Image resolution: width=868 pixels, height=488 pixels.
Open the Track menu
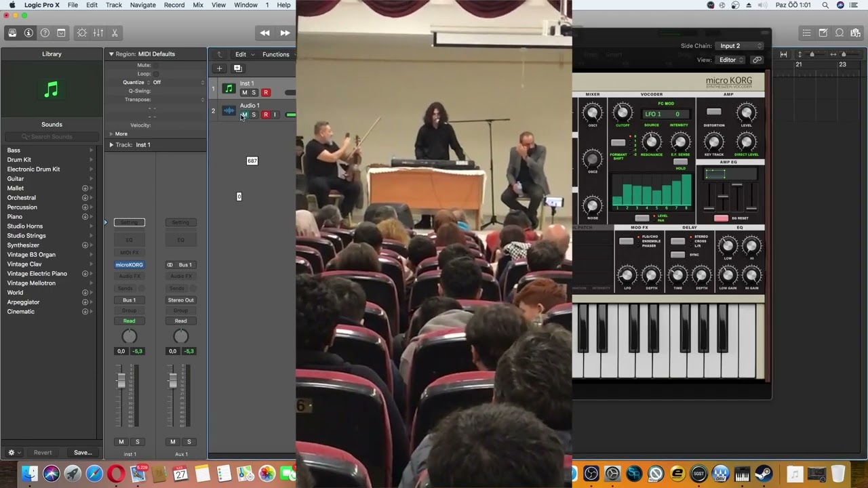tap(114, 5)
